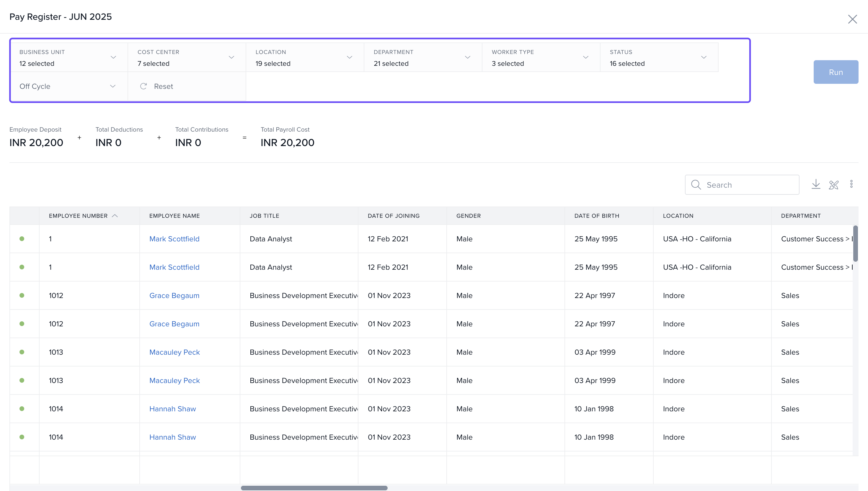The width and height of the screenshot is (868, 491).
Task: Click green status dot for Grace Begaum
Action: [x=22, y=295]
